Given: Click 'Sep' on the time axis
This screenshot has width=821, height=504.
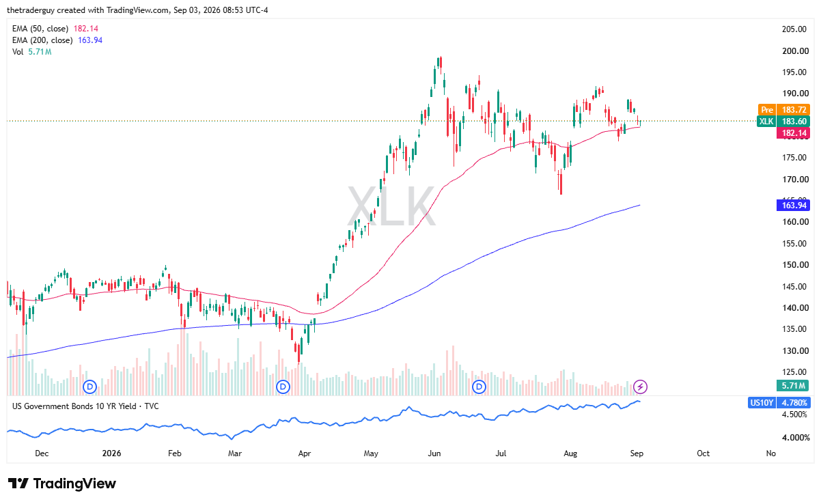Looking at the screenshot, I should 636,453.
